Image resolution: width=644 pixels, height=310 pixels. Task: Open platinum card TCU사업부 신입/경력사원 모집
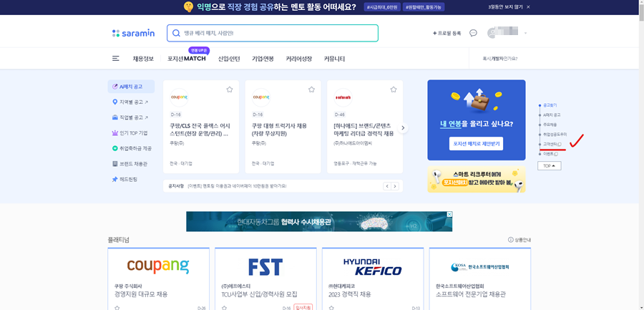[265, 278]
